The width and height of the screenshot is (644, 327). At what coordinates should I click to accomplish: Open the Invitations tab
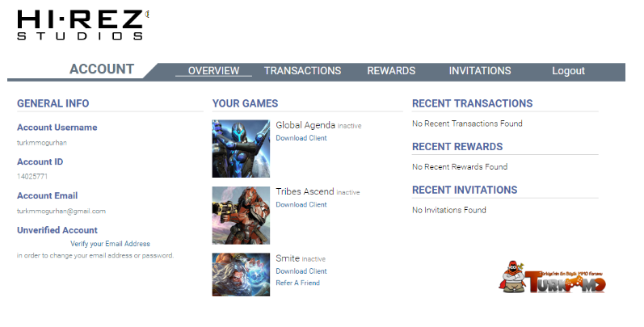(480, 70)
